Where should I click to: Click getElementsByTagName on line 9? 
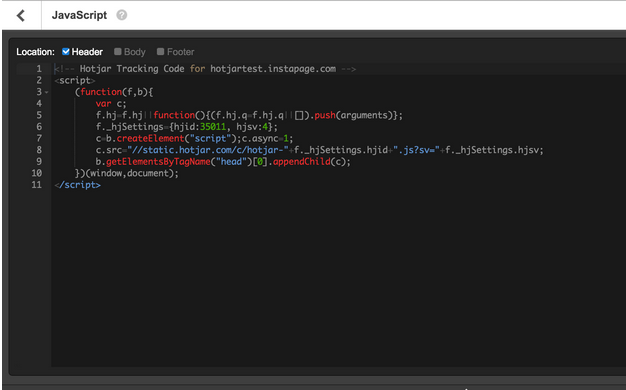point(158,162)
